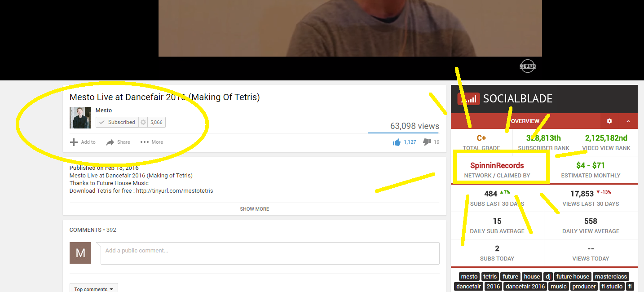Open the Mesto channel name link
The image size is (644, 292).
click(x=104, y=111)
